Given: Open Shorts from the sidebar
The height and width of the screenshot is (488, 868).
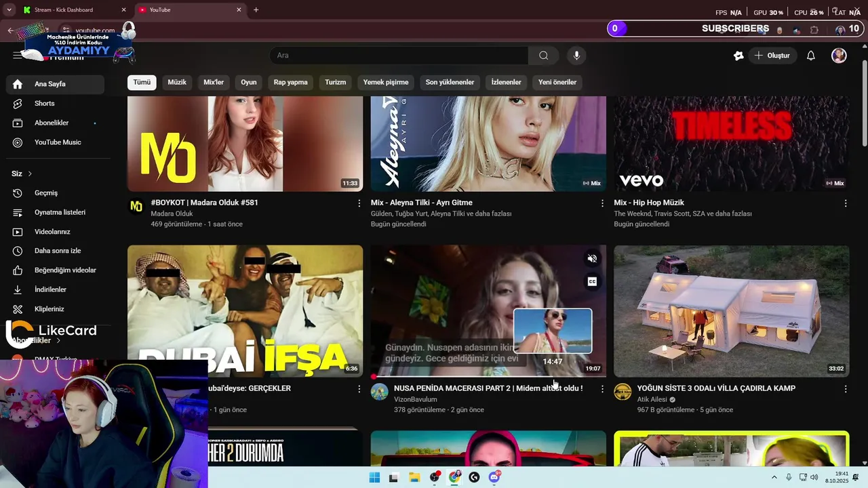Looking at the screenshot, I should click(55, 104).
